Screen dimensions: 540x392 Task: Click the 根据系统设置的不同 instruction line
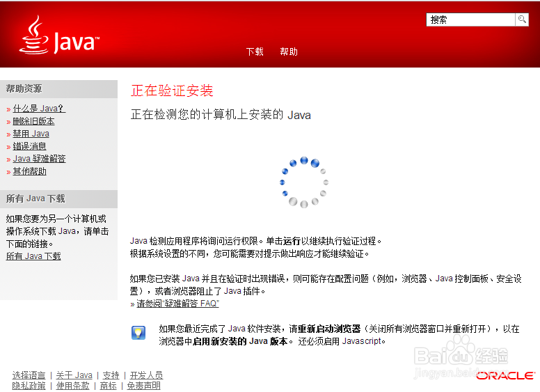coord(249,254)
